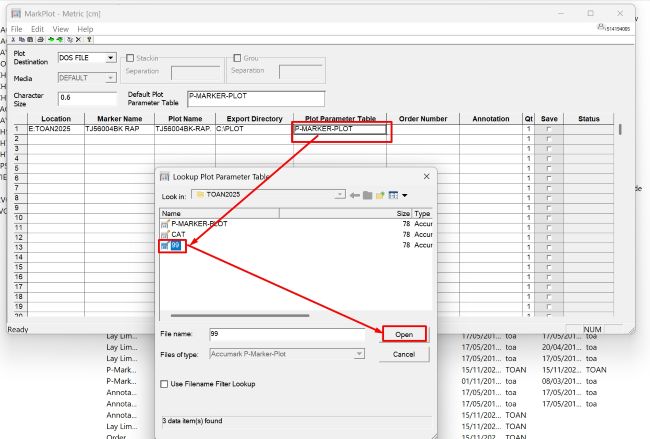
Task: Expand the Files of type dropdown
Action: pos(357,353)
